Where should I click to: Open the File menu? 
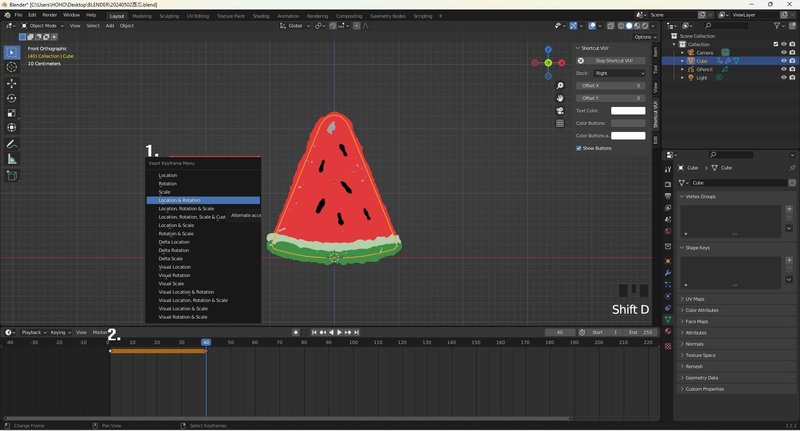18,15
